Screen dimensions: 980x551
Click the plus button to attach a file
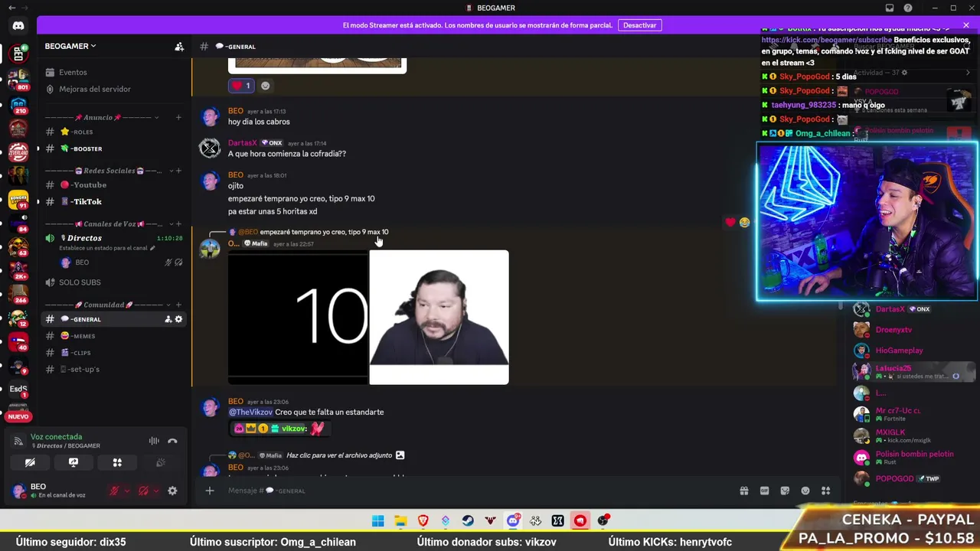pos(210,491)
